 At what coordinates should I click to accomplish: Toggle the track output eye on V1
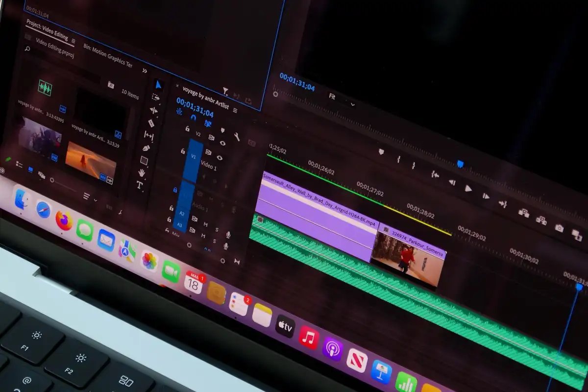click(x=220, y=158)
